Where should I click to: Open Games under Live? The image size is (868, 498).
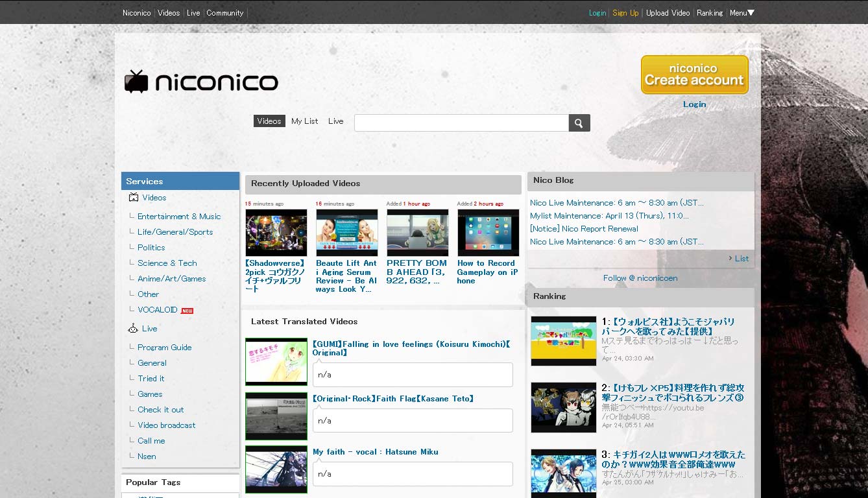pos(150,394)
